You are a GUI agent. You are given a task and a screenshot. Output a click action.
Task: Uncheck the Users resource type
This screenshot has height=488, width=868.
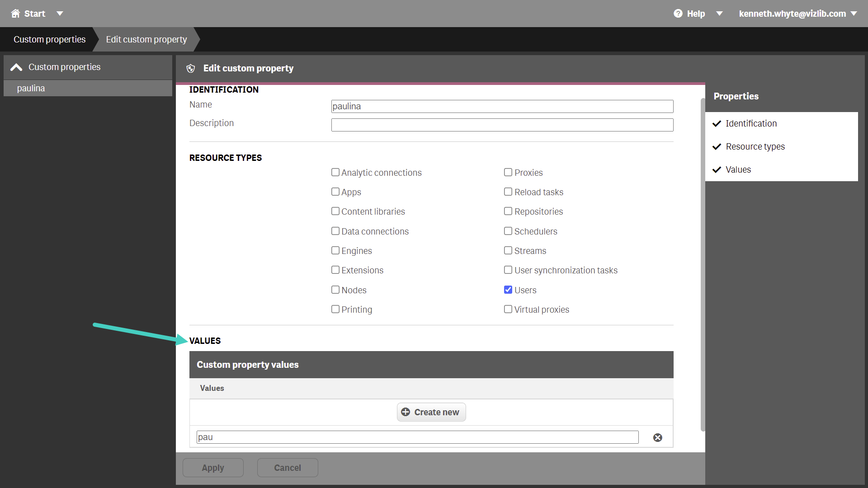coord(508,290)
